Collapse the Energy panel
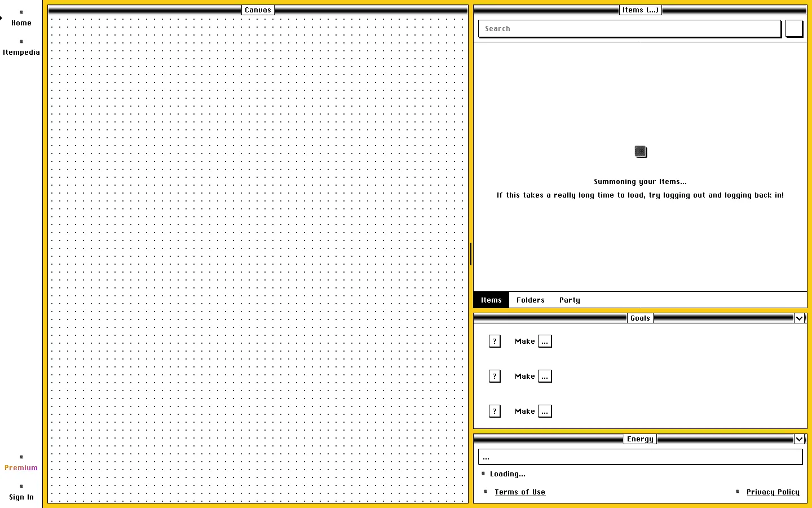 pos(799,439)
